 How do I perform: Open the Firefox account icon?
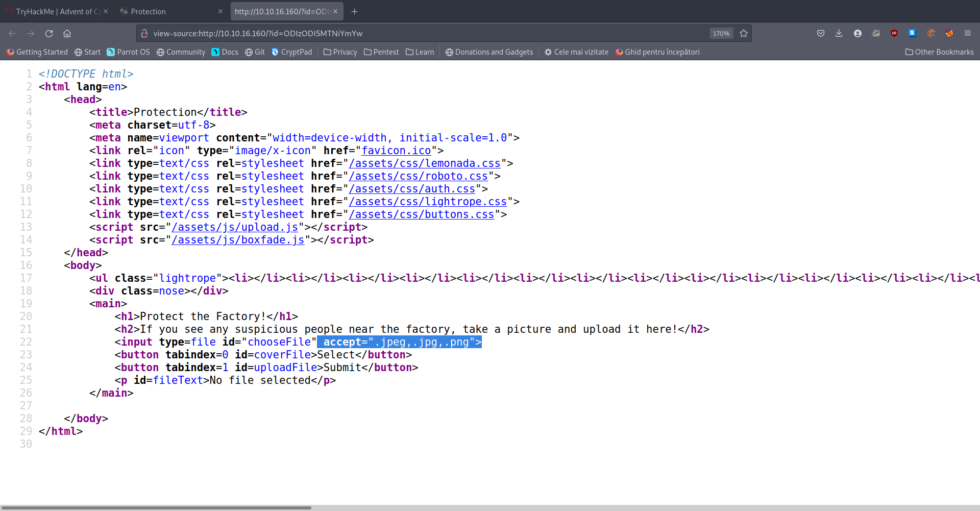tap(857, 34)
